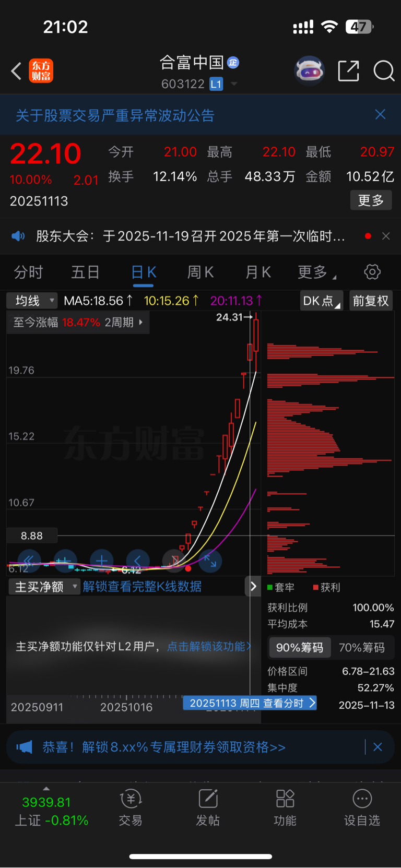
Task: Tap the 价格区间 6.78–21.63 row
Action: [331, 671]
